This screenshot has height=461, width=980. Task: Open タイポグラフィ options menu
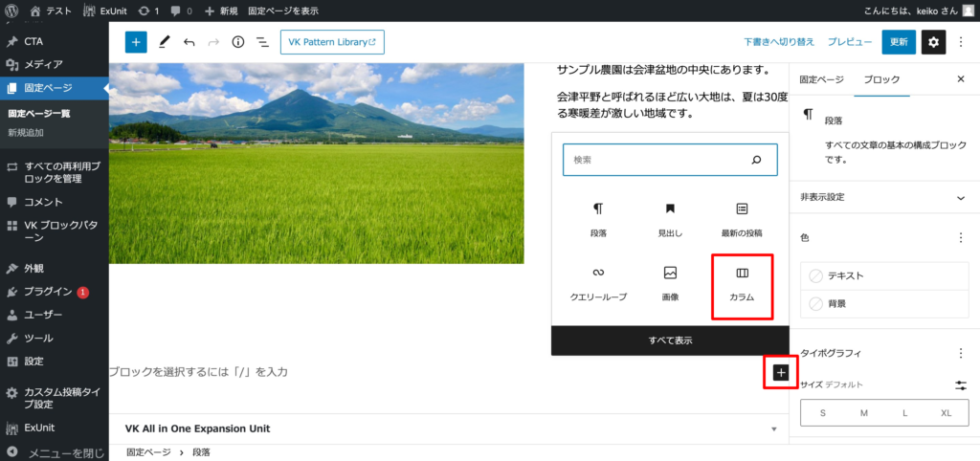tap(961, 353)
